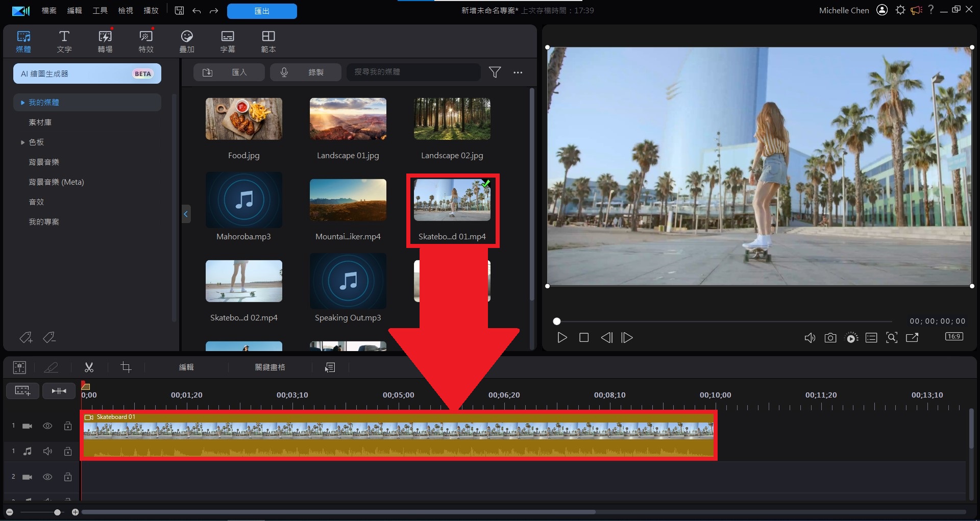Click the timeline 編輯 button
The height and width of the screenshot is (521, 980).
click(x=186, y=367)
